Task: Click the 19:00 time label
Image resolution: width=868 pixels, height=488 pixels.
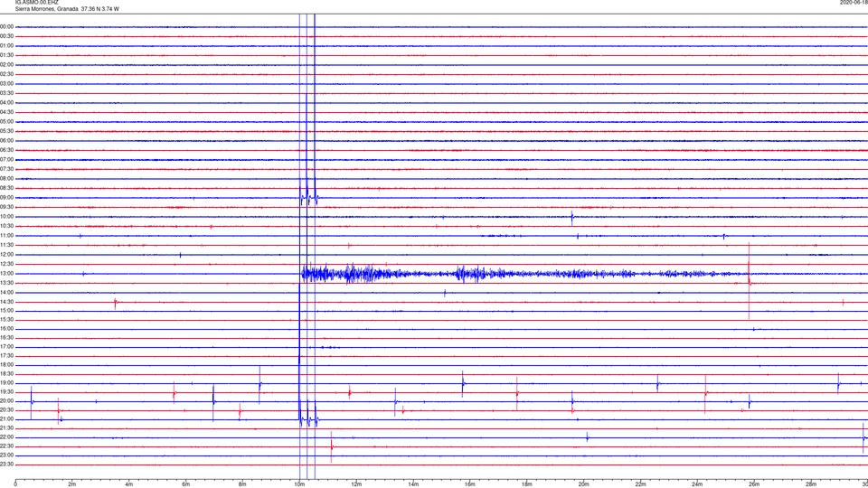Action: [6, 383]
